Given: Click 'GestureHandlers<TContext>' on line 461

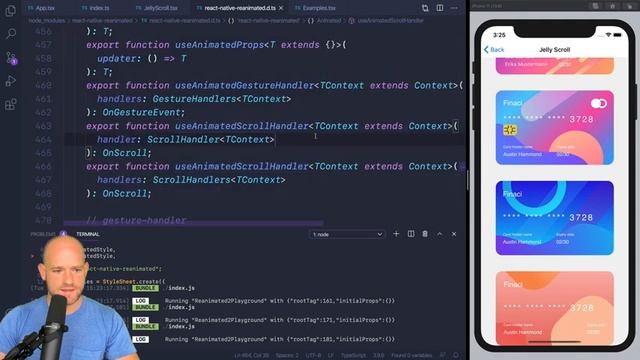Looking at the screenshot, I should click(222, 99).
